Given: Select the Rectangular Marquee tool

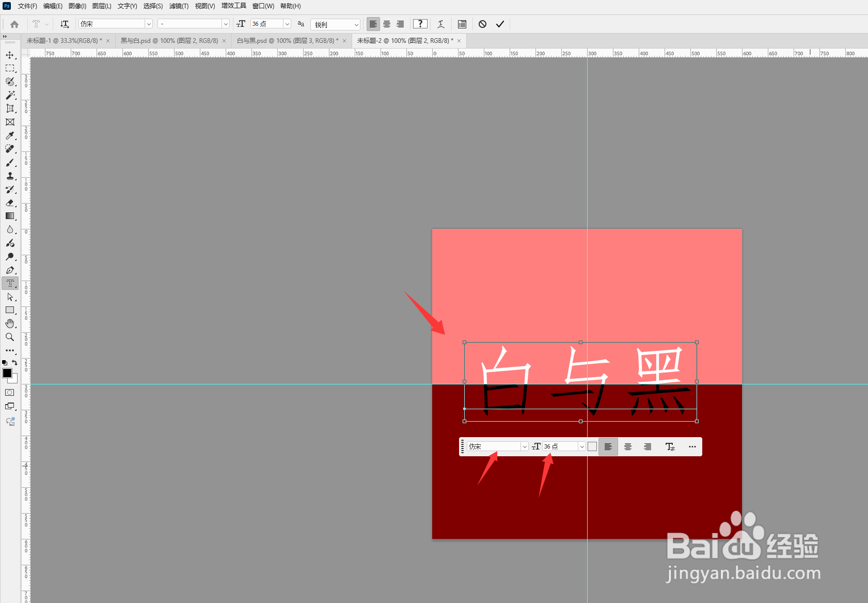Looking at the screenshot, I should pyautogui.click(x=10, y=68).
